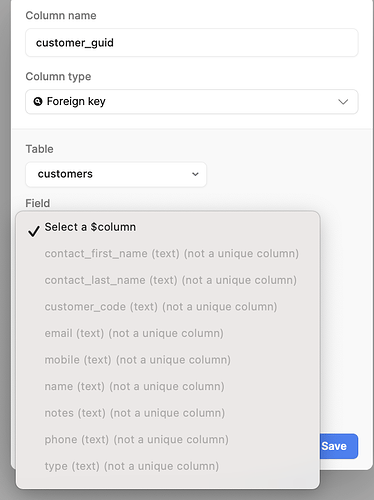Click the Save button

[x=334, y=446]
